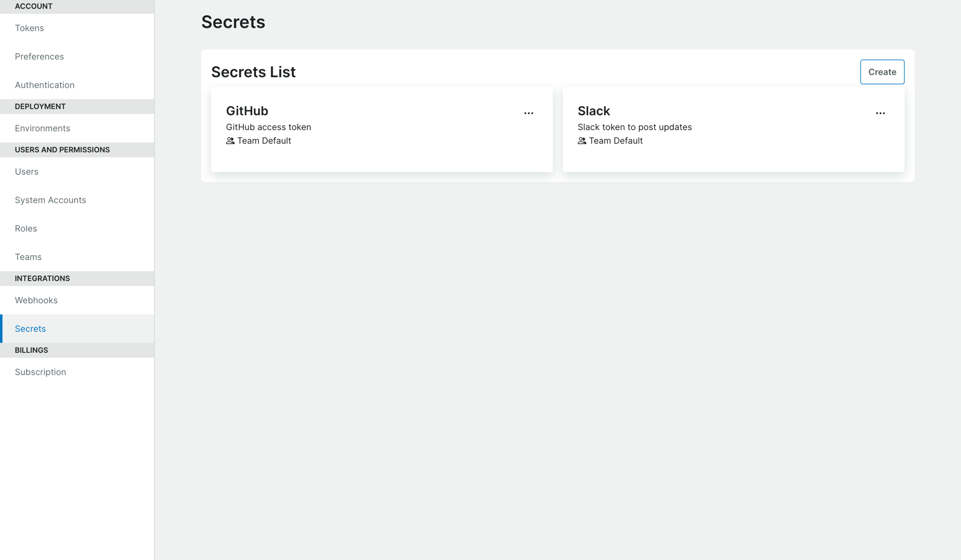Navigate to Preferences settings

tap(39, 56)
